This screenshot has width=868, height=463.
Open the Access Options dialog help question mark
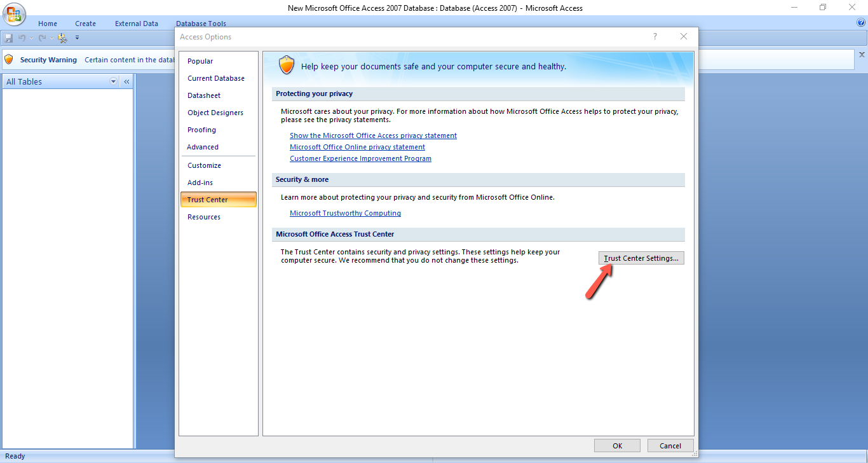point(655,37)
